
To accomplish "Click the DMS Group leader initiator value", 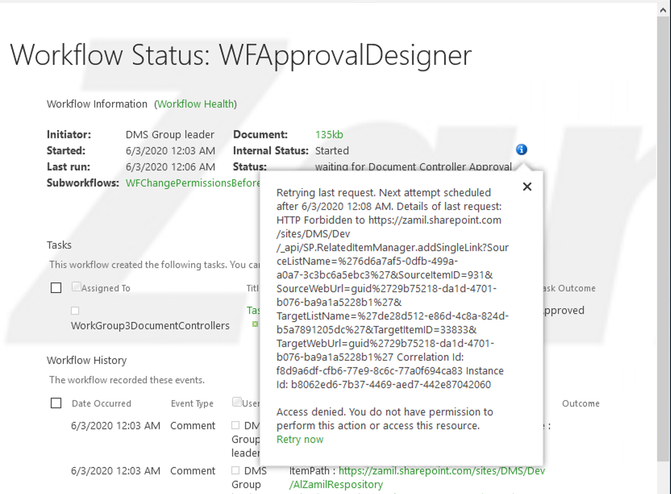I will point(170,134).
